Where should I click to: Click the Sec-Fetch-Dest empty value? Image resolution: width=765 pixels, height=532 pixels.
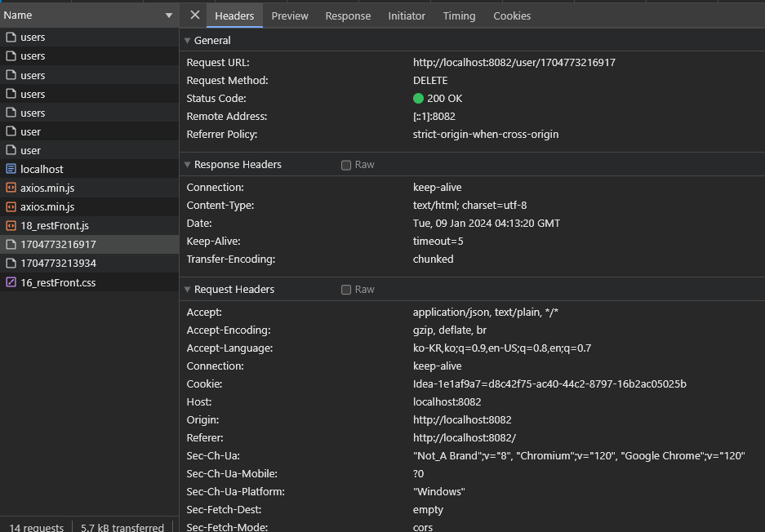point(428,510)
